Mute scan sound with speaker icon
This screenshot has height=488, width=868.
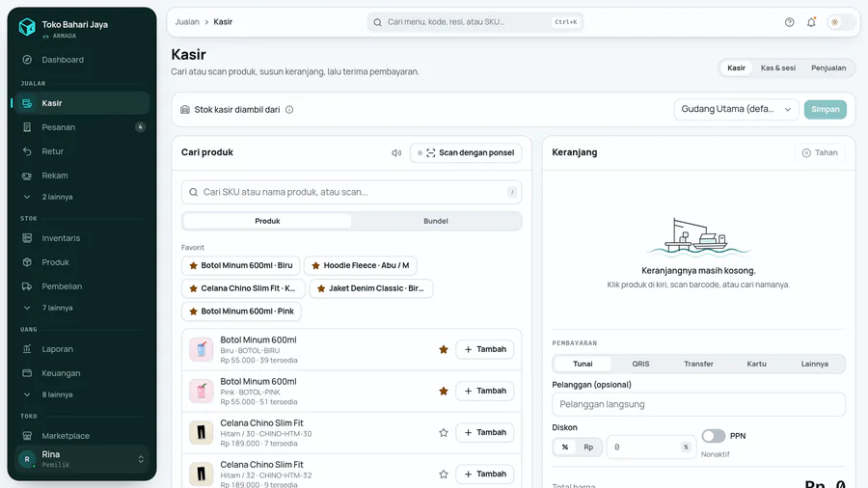(x=396, y=152)
